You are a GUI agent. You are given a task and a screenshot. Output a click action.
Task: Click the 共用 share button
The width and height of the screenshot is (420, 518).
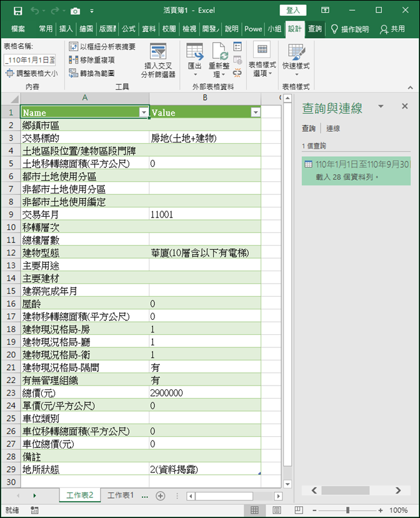(392, 29)
